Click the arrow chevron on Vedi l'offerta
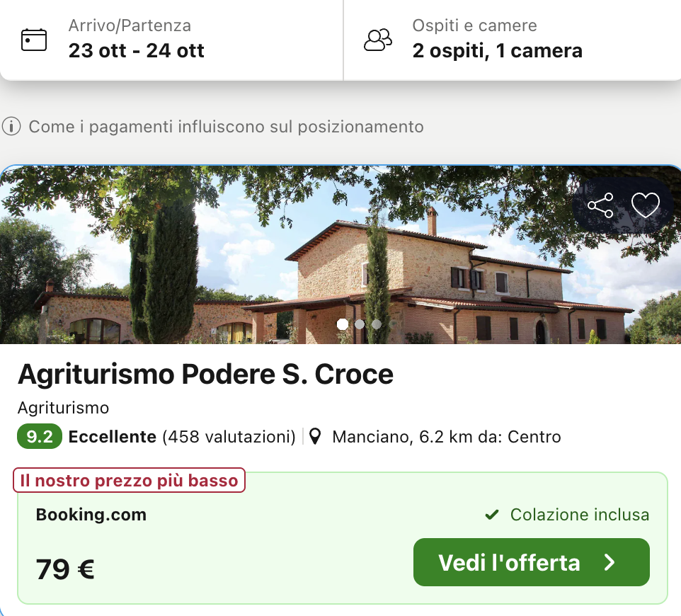The height and width of the screenshot is (616, 681). (x=610, y=563)
